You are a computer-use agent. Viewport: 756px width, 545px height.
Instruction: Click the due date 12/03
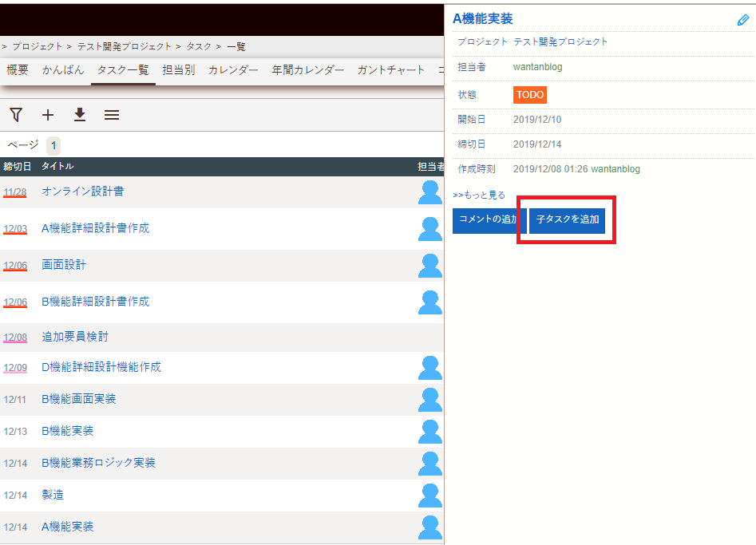(x=15, y=229)
